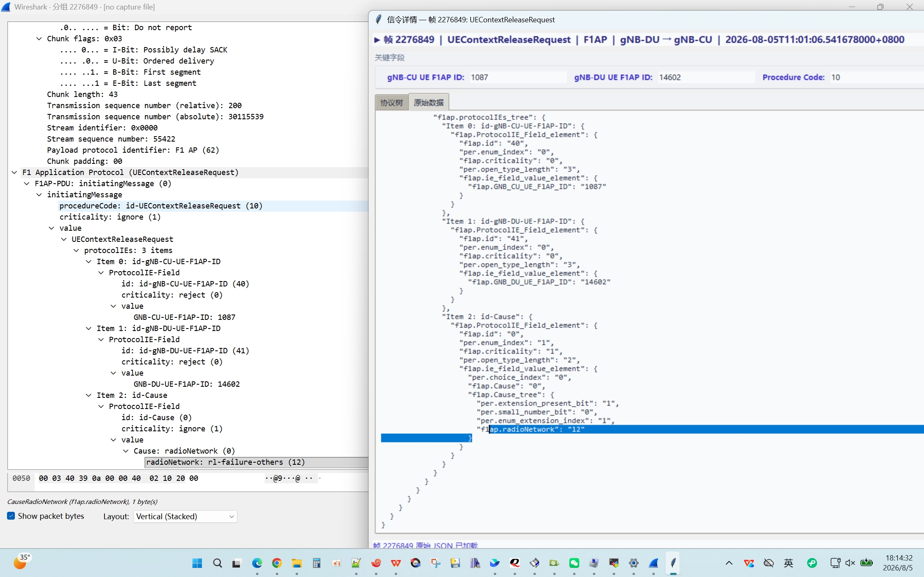Viewport: 924px width, 577px height.
Task: Open Calculator from the taskbar
Action: coord(317,563)
